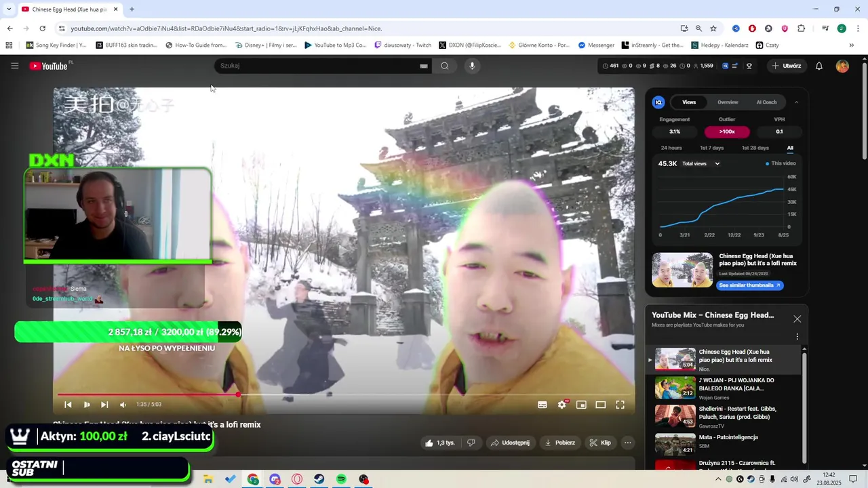This screenshot has width=868, height=488.
Task: Open Steam from the taskbar
Action: coord(319,479)
